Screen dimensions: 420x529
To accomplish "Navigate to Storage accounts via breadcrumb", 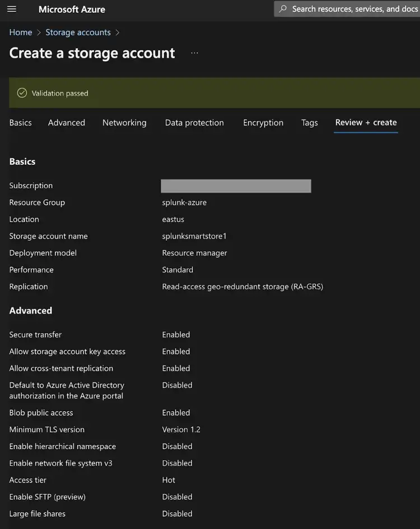I will [x=78, y=32].
